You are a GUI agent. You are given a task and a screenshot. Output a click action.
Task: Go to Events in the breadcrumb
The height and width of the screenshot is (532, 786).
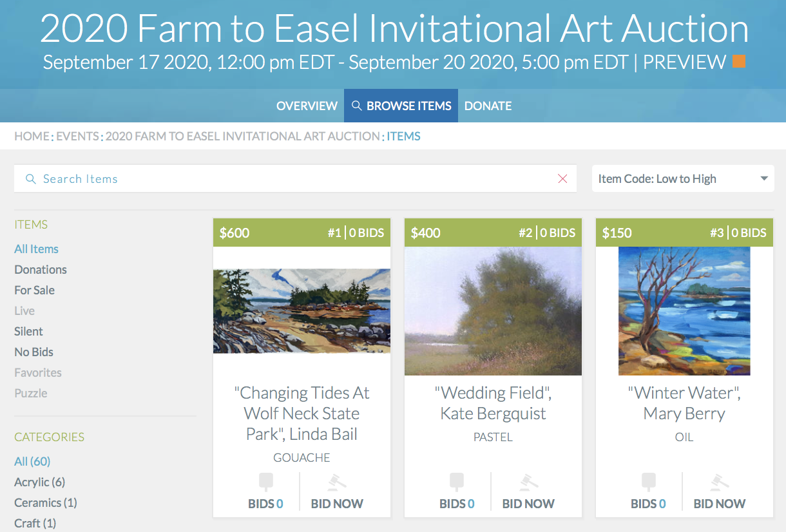click(77, 136)
